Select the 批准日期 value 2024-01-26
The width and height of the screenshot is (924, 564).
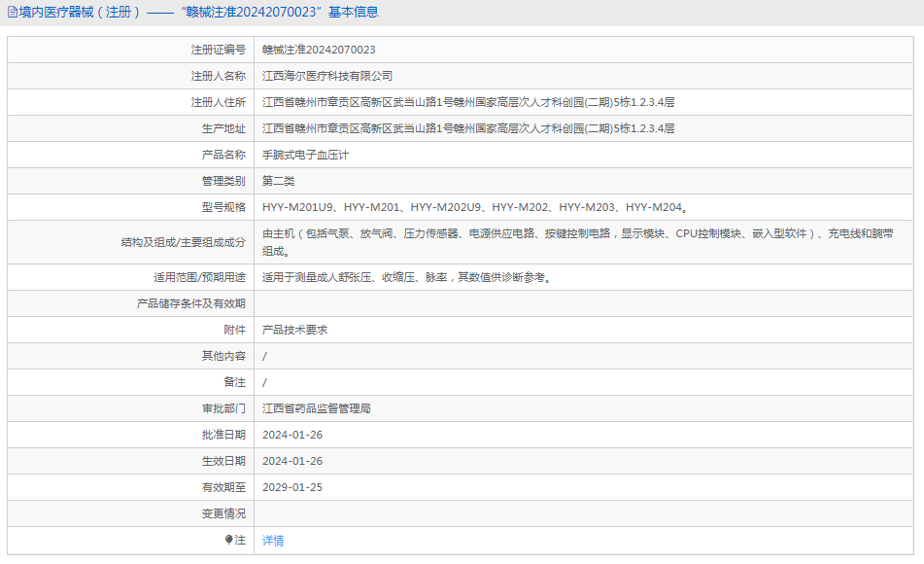tap(292, 435)
